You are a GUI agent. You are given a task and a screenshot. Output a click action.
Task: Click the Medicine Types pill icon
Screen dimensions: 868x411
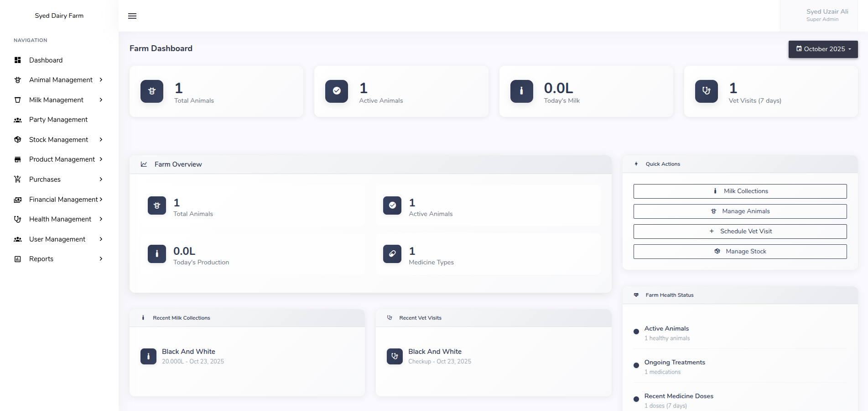pos(392,254)
